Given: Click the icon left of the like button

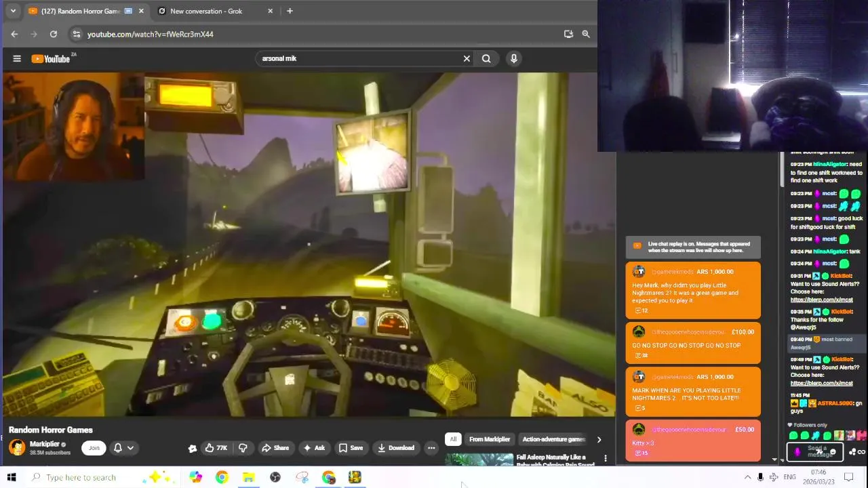Looking at the screenshot, I should coord(193,448).
